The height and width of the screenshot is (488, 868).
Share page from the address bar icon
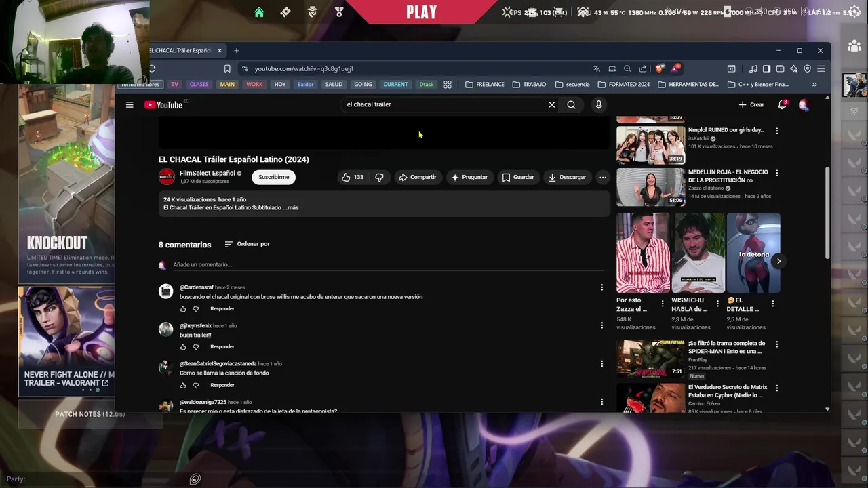pyautogui.click(x=643, y=68)
